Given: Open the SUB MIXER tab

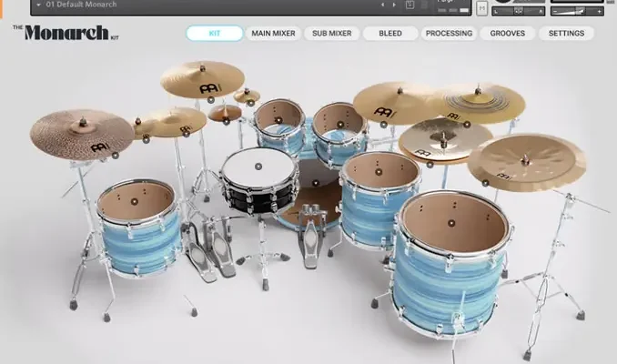Looking at the screenshot, I should [x=331, y=34].
